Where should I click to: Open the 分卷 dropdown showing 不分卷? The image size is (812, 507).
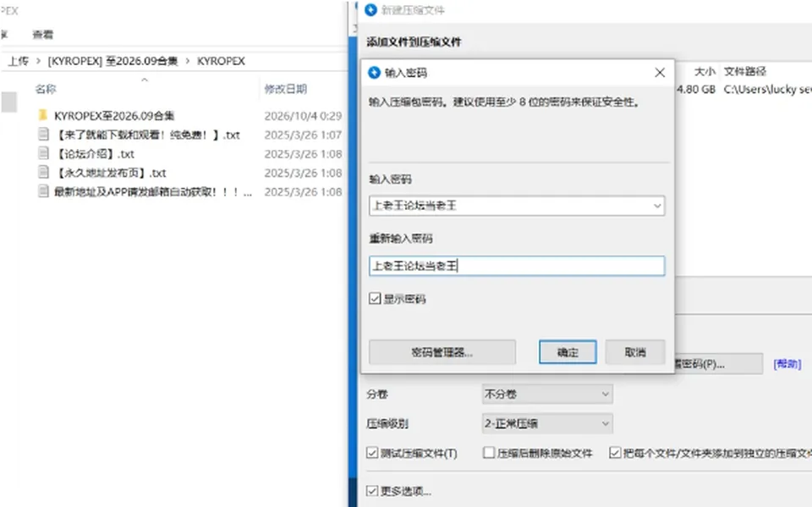pyautogui.click(x=547, y=394)
